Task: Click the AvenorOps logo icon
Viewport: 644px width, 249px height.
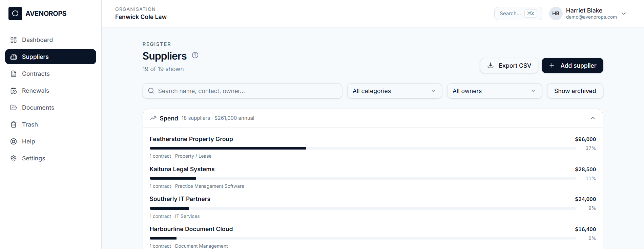Action: point(15,14)
